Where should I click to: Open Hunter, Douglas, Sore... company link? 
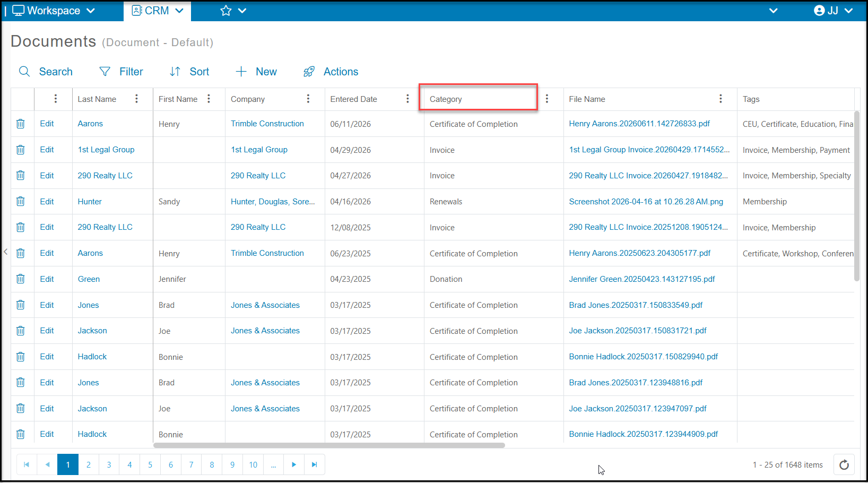(273, 202)
